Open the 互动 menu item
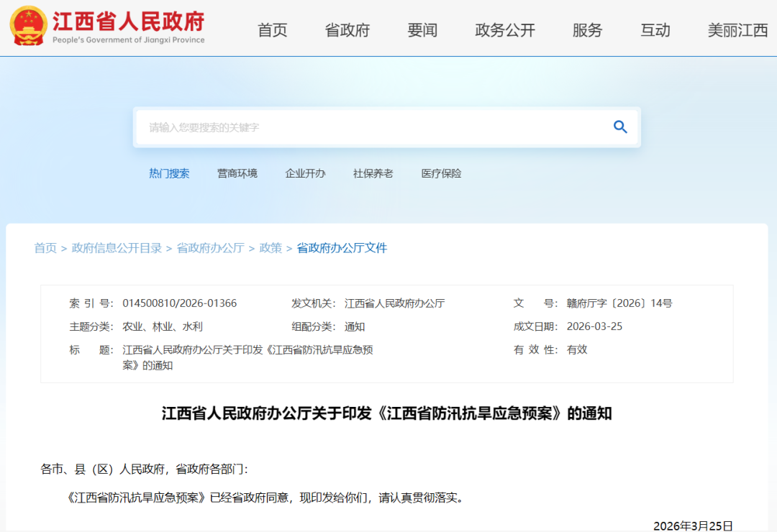This screenshot has width=777, height=532. coord(655,30)
